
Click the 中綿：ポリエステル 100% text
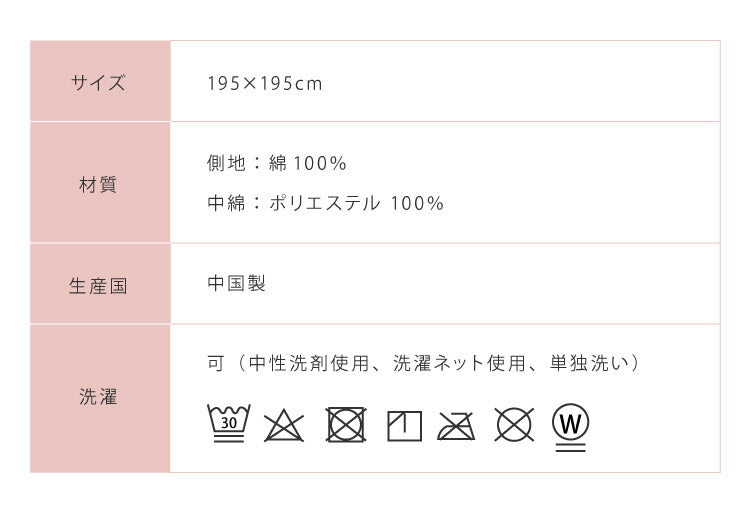click(x=325, y=203)
